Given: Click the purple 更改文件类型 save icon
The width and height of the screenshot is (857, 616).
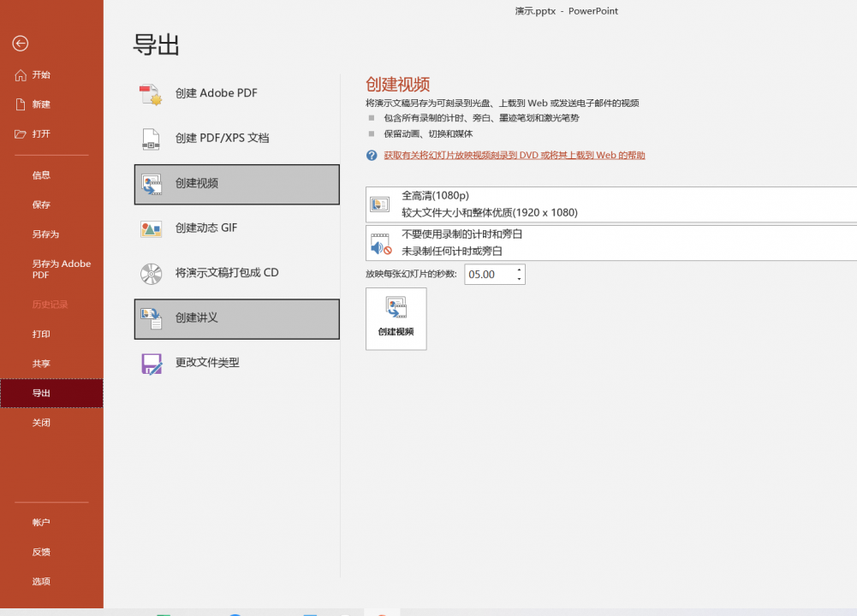Looking at the screenshot, I should pos(152,364).
